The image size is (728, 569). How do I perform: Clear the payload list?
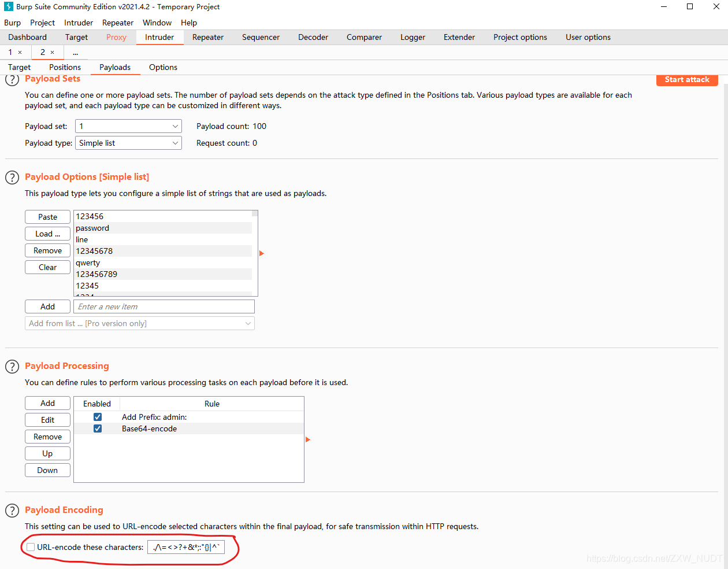(47, 267)
